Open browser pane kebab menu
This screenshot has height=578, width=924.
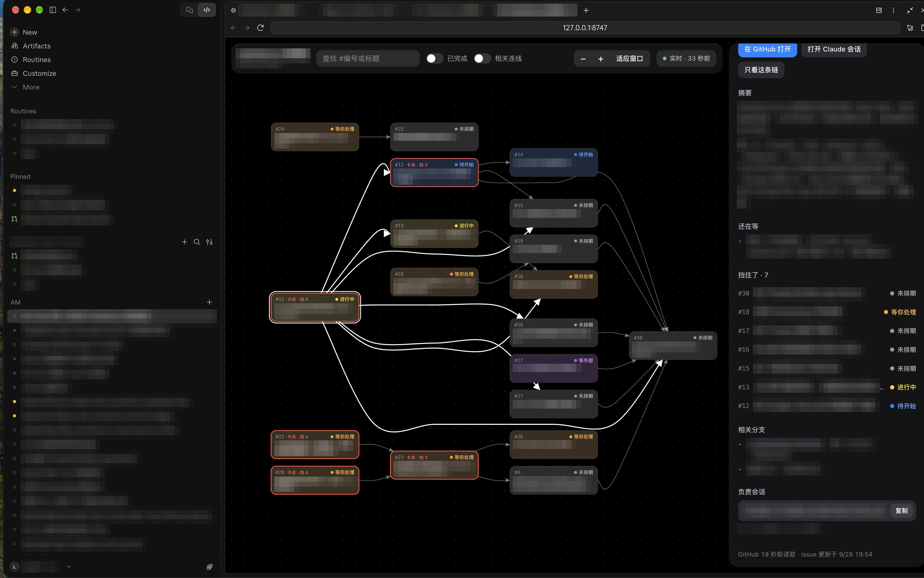[x=893, y=10]
